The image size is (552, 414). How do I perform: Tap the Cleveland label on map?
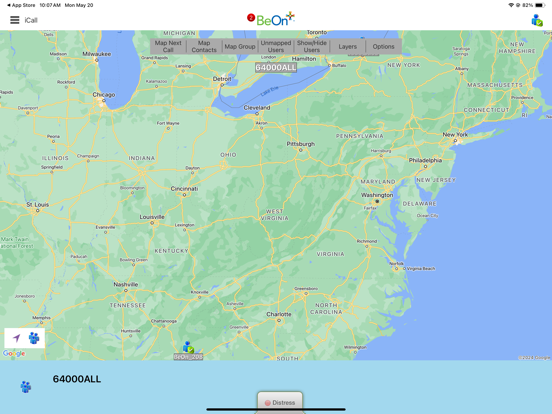(257, 108)
